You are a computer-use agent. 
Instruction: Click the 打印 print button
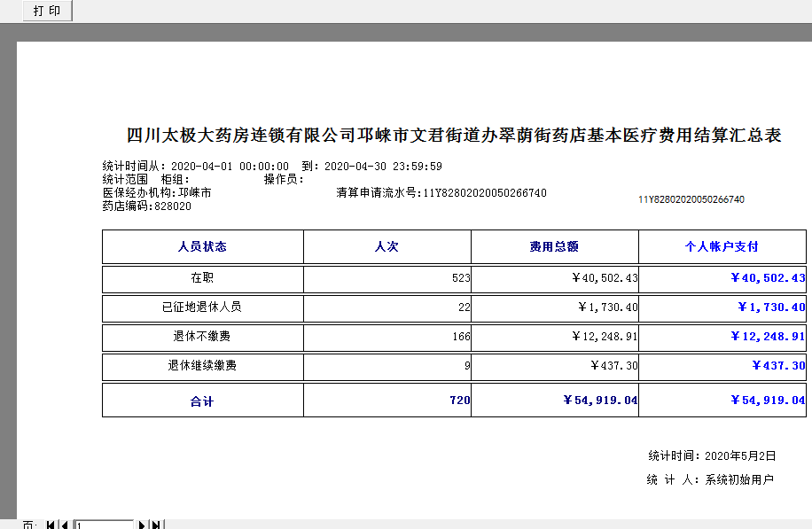pyautogui.click(x=47, y=11)
